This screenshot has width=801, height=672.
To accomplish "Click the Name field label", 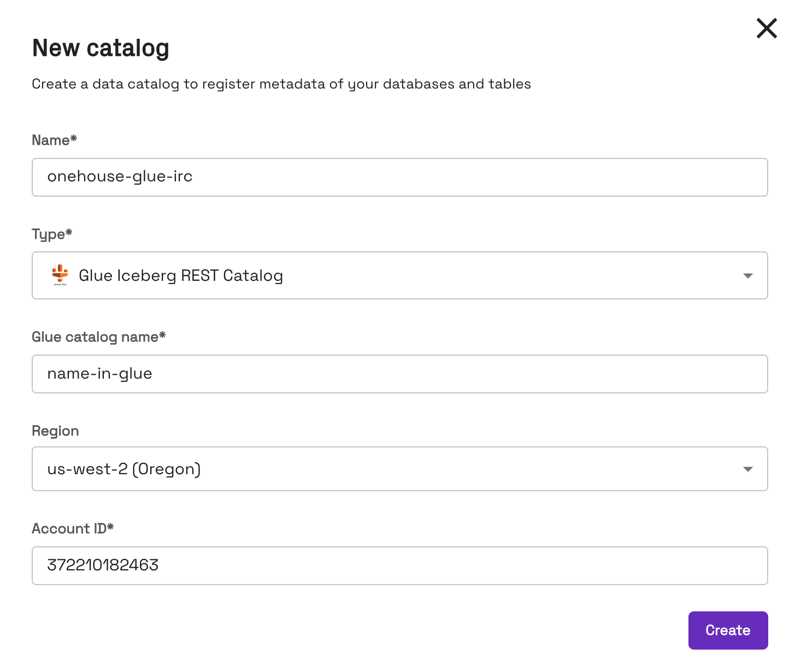I will (50, 140).
